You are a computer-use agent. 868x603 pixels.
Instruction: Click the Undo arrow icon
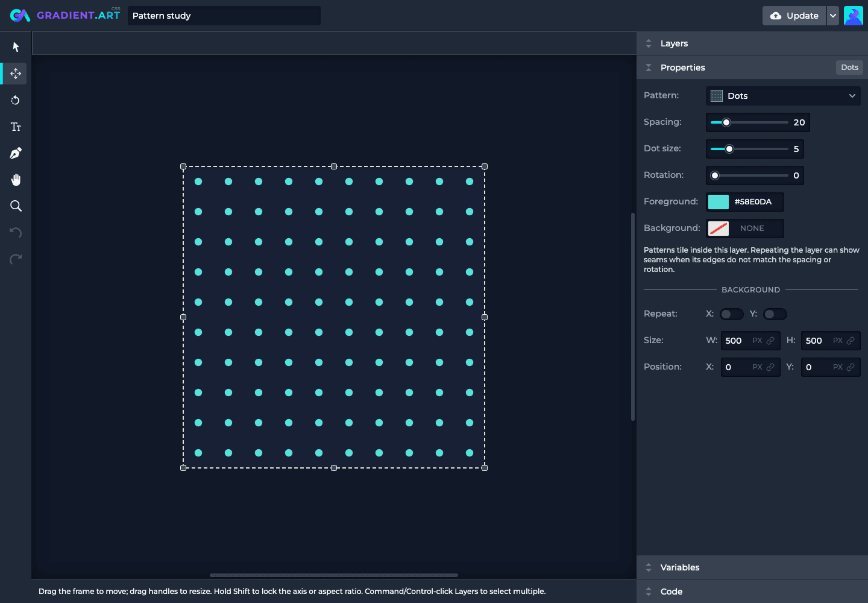(16, 233)
